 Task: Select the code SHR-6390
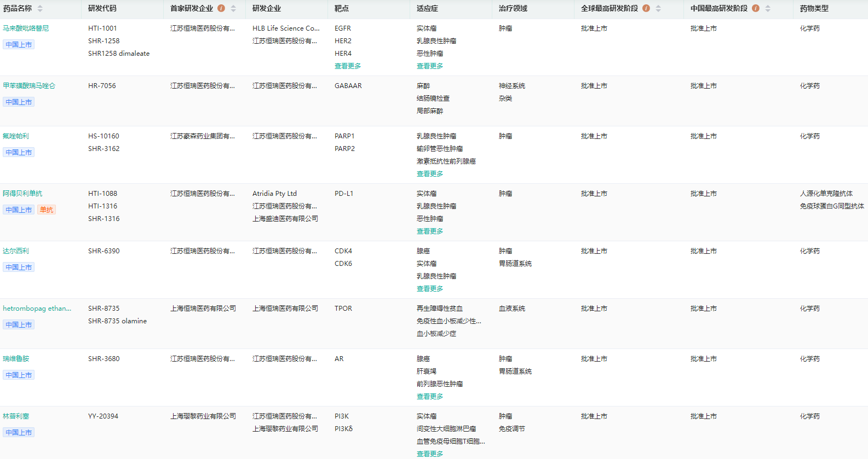(104, 251)
